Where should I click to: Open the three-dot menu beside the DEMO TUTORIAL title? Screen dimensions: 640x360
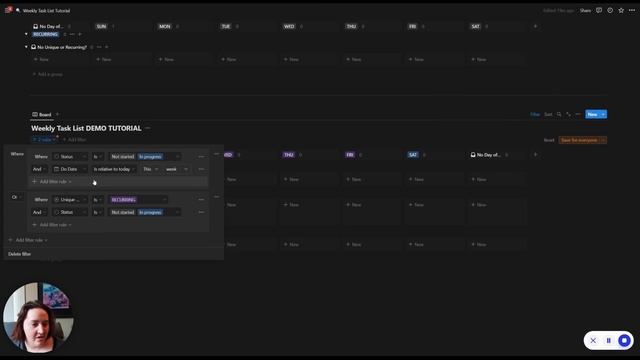pyautogui.click(x=148, y=128)
